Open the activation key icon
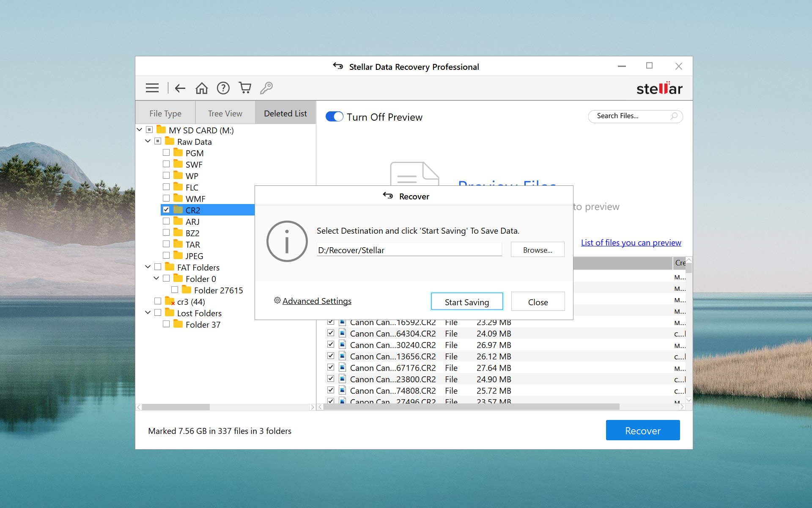 point(266,88)
